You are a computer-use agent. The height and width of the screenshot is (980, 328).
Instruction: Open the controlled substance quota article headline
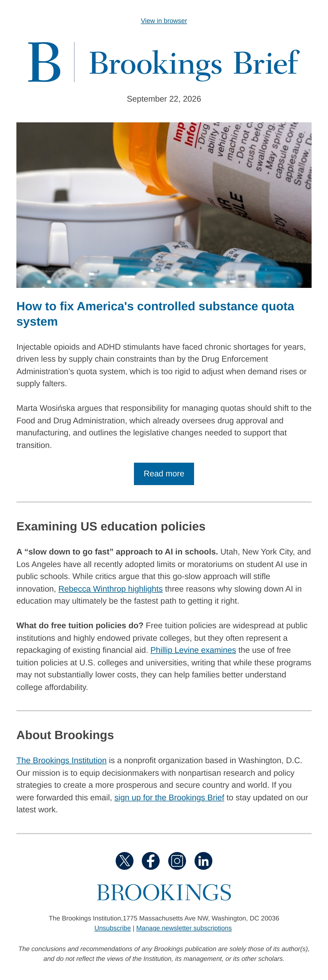[155, 314]
